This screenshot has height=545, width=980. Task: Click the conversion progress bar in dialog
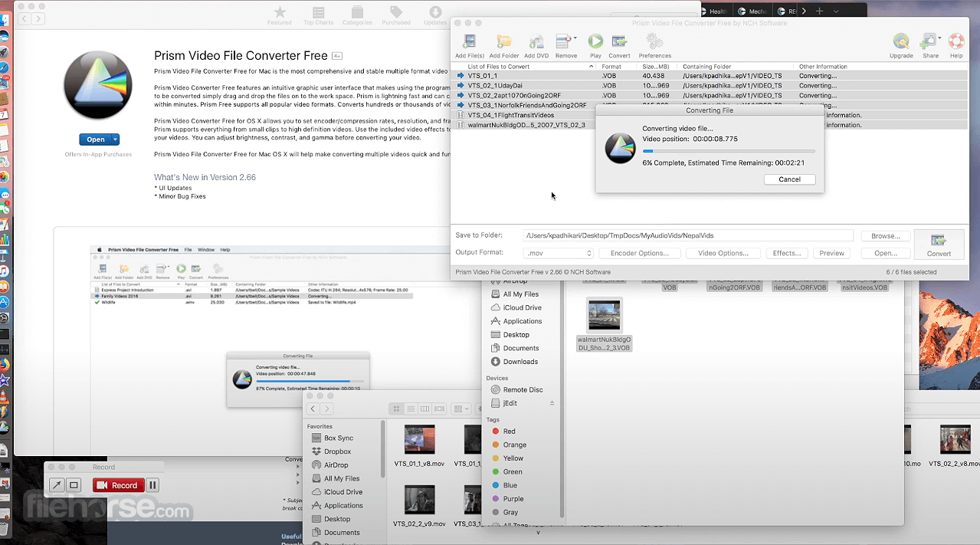[x=729, y=151]
